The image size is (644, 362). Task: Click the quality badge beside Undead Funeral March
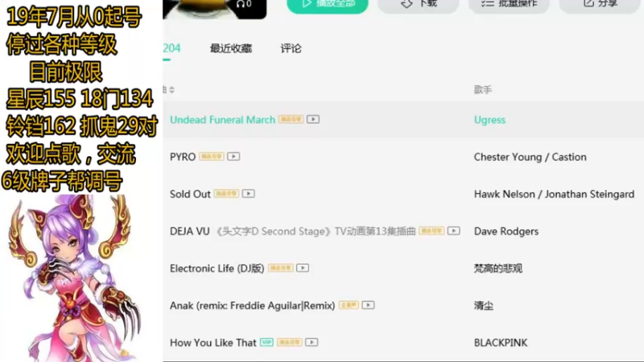(291, 119)
